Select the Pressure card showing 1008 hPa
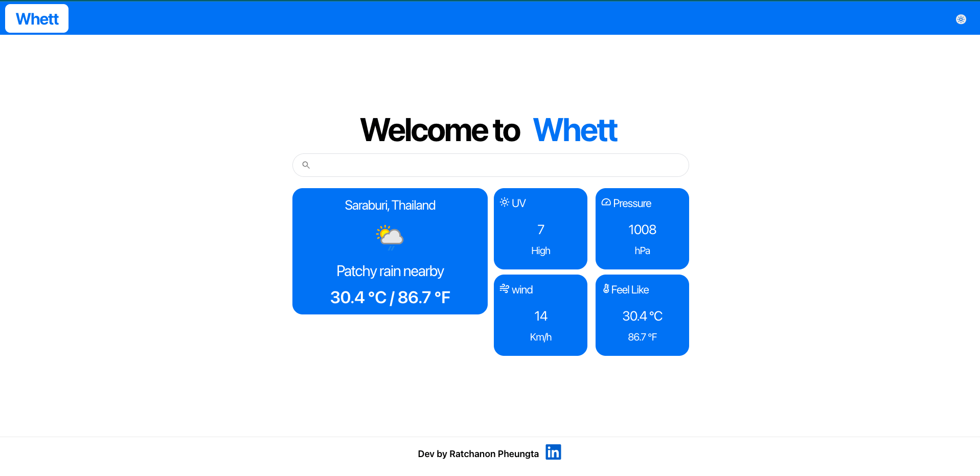980x476 pixels. click(642, 229)
